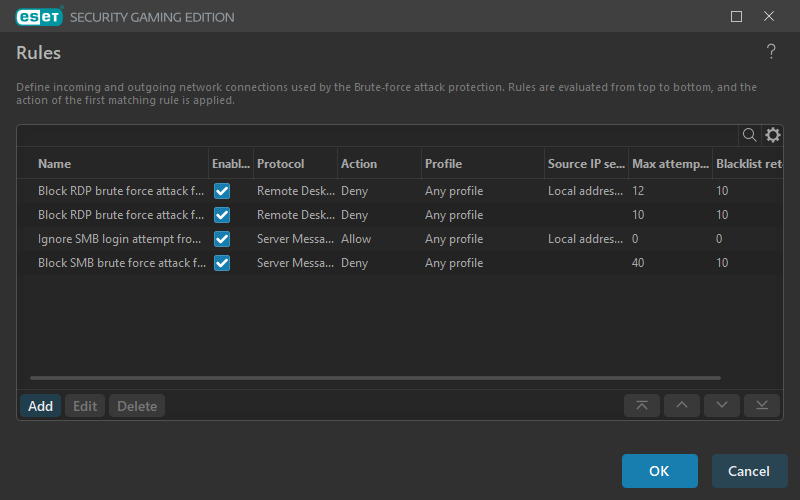Sort by the Protocol column header
This screenshot has height=500, width=800.
click(x=281, y=164)
